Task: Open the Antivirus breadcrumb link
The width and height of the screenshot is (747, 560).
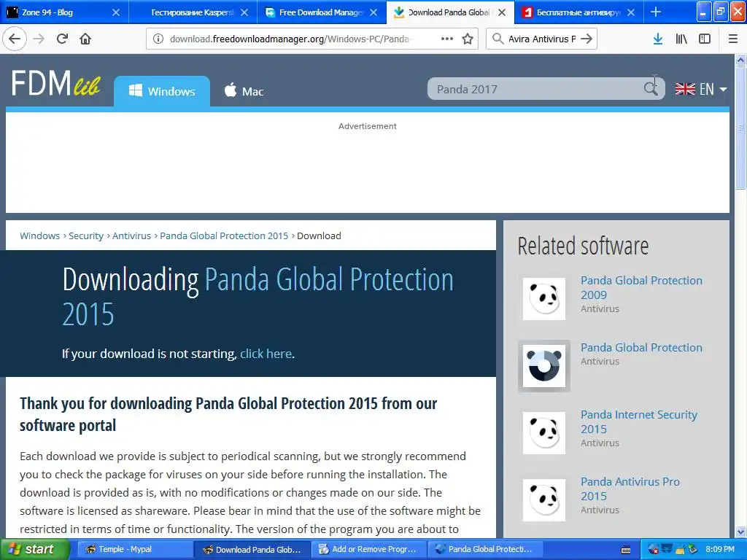Action: 131,236
